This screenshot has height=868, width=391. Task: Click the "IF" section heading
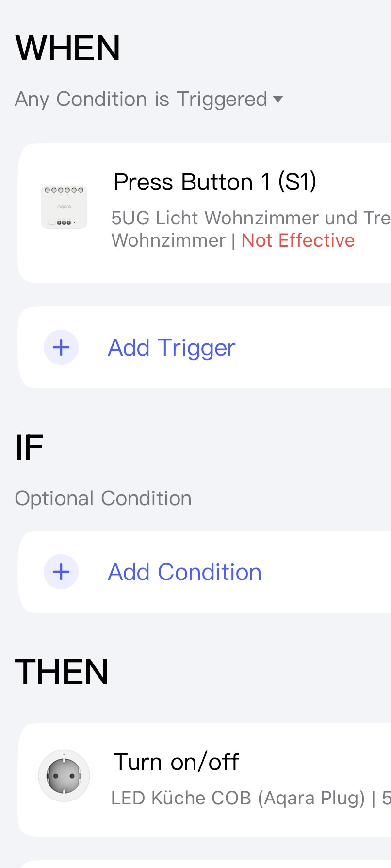coord(29,447)
